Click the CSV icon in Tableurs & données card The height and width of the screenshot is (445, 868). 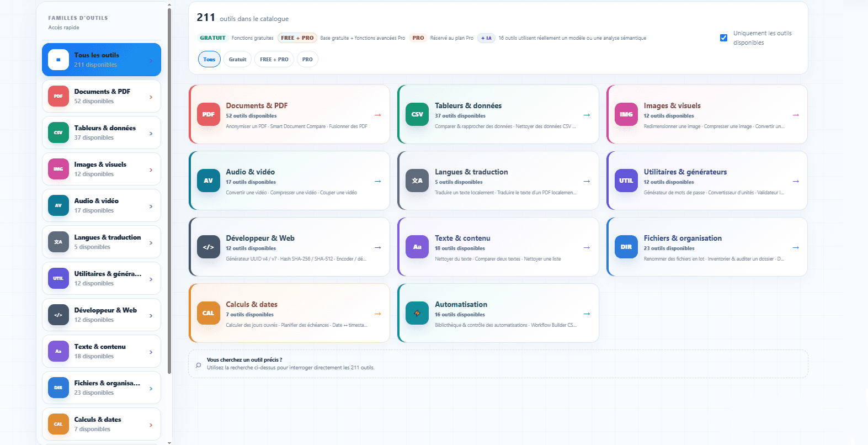[417, 114]
